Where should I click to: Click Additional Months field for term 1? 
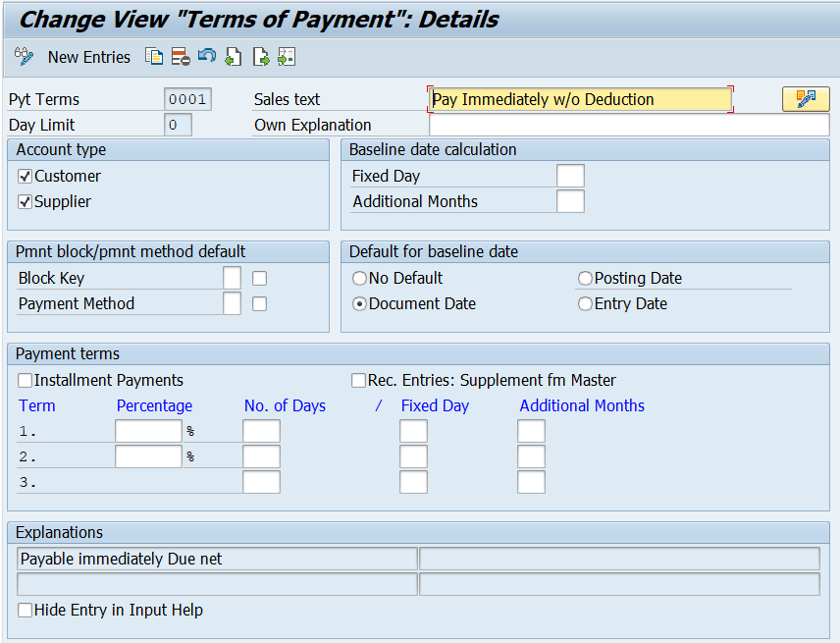(532, 431)
